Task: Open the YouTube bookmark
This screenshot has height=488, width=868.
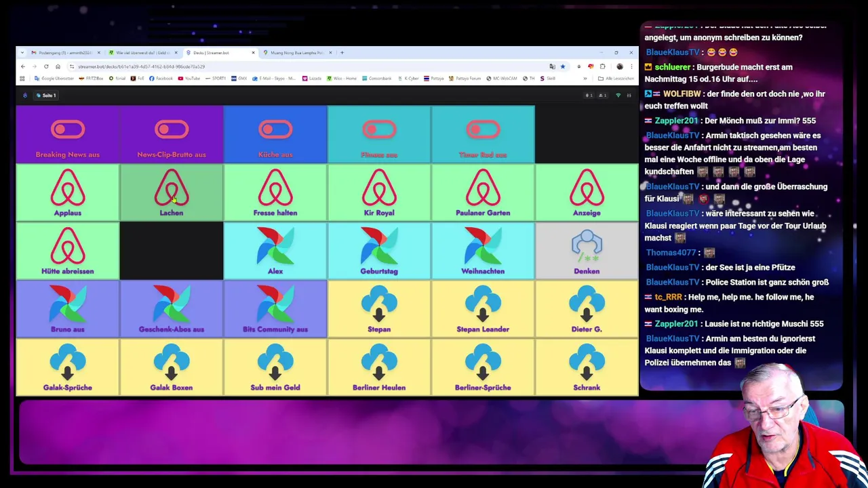Action: tap(189, 79)
